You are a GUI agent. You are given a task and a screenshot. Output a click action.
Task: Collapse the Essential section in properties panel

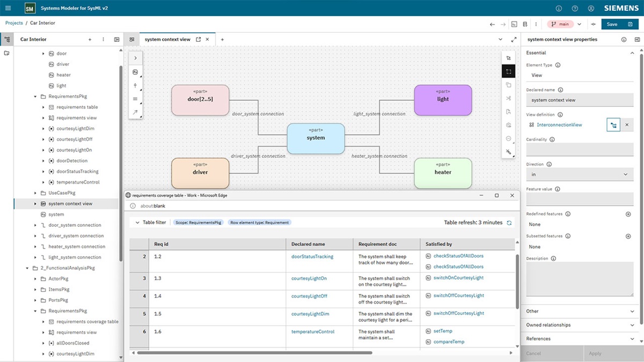pyautogui.click(x=632, y=53)
